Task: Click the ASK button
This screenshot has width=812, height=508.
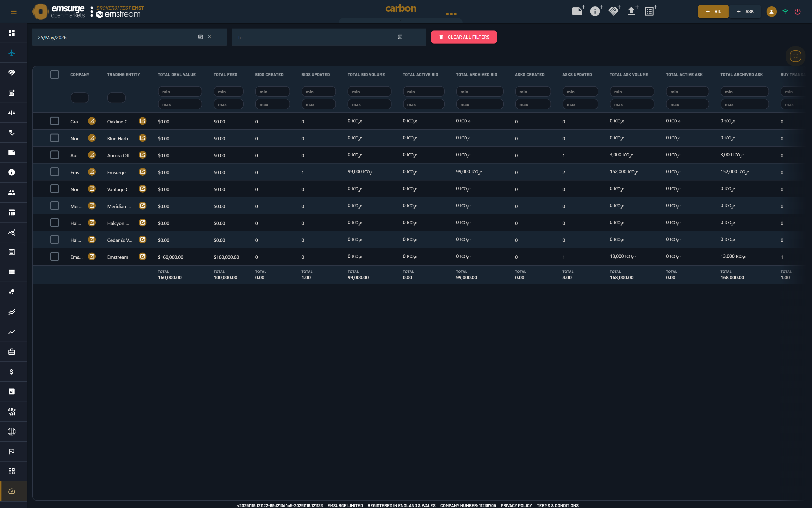Action: coord(745,11)
